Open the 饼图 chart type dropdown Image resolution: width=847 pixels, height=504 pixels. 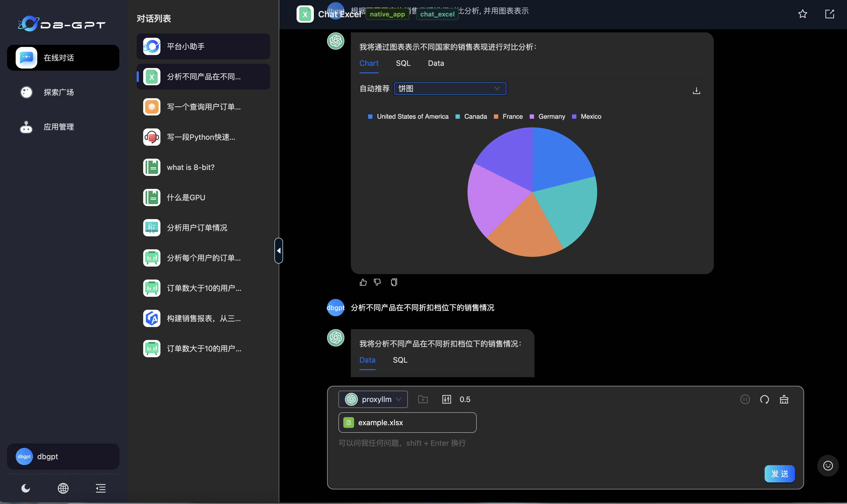tap(450, 89)
